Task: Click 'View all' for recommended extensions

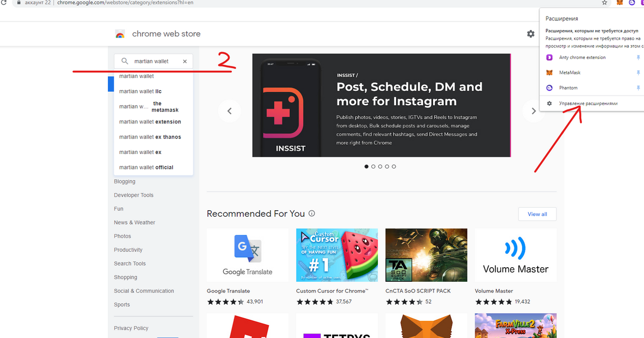Action: (x=537, y=214)
